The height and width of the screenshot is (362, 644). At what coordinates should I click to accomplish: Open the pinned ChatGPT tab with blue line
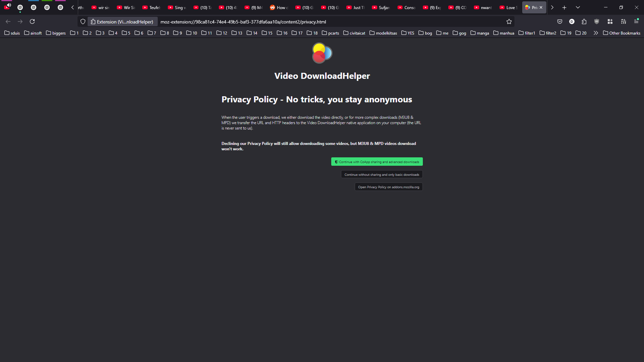(x=34, y=7)
